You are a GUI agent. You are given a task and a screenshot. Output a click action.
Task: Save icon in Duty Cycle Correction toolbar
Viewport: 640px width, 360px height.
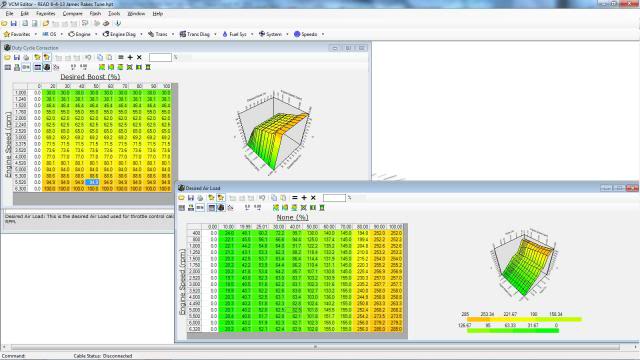pyautogui.click(x=17, y=58)
